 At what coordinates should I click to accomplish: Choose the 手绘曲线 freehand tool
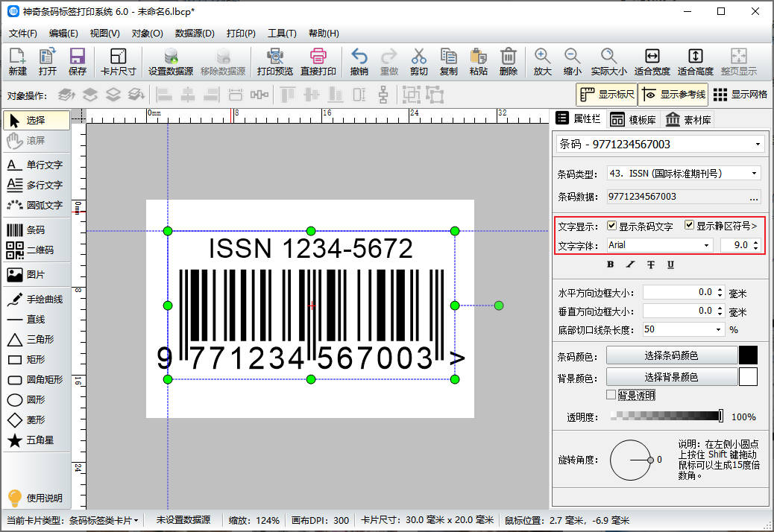37,300
